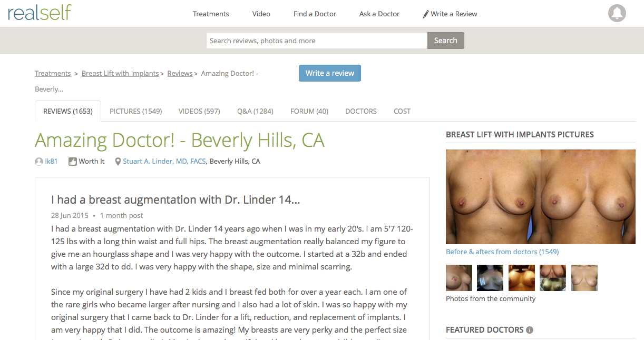Open the first community photo thumbnail
The width and height of the screenshot is (644, 340).
coord(459,278)
